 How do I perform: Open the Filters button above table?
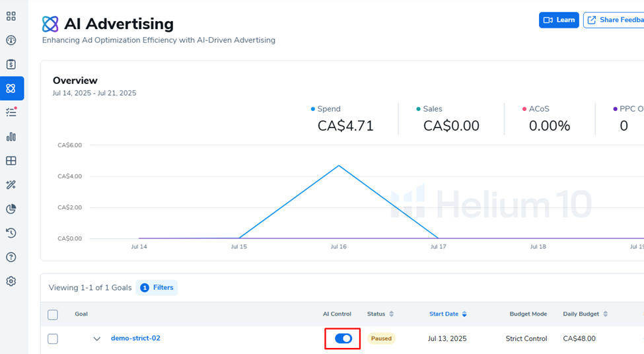pyautogui.click(x=157, y=288)
